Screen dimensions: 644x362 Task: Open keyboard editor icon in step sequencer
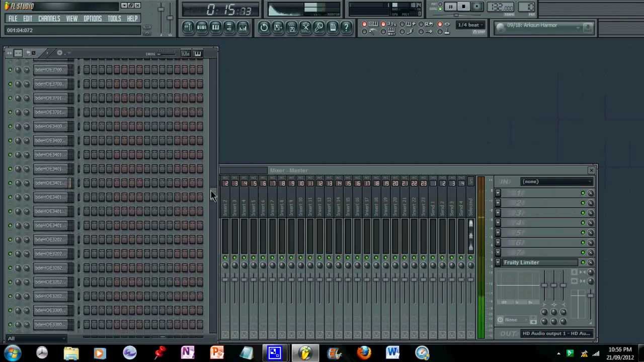(197, 53)
